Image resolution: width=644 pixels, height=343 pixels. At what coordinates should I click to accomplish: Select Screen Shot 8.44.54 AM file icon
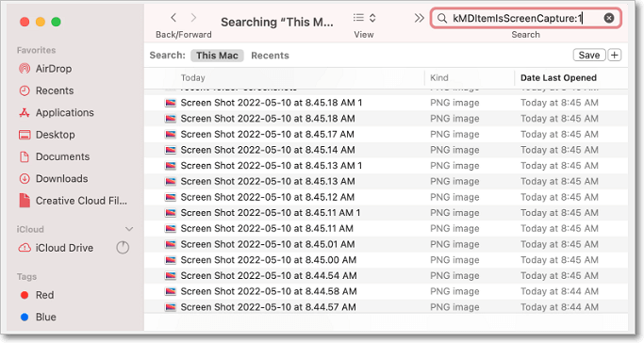(x=171, y=276)
